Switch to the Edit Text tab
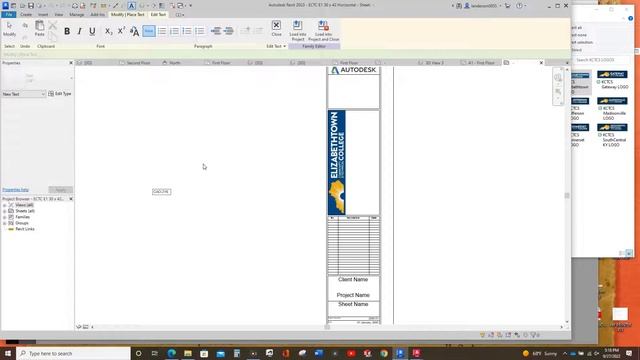Screen dimensions: 640x360 click(158, 14)
